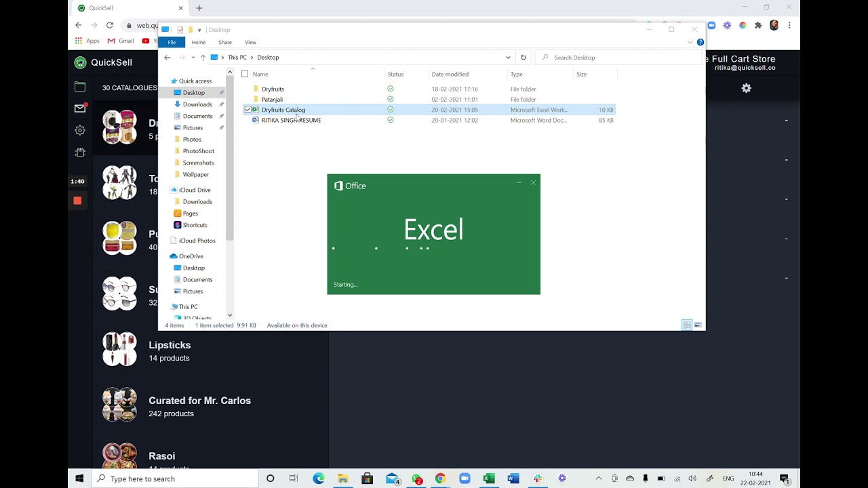The height and width of the screenshot is (488, 868).
Task: Select Desktop under Quick access
Action: [193, 93]
